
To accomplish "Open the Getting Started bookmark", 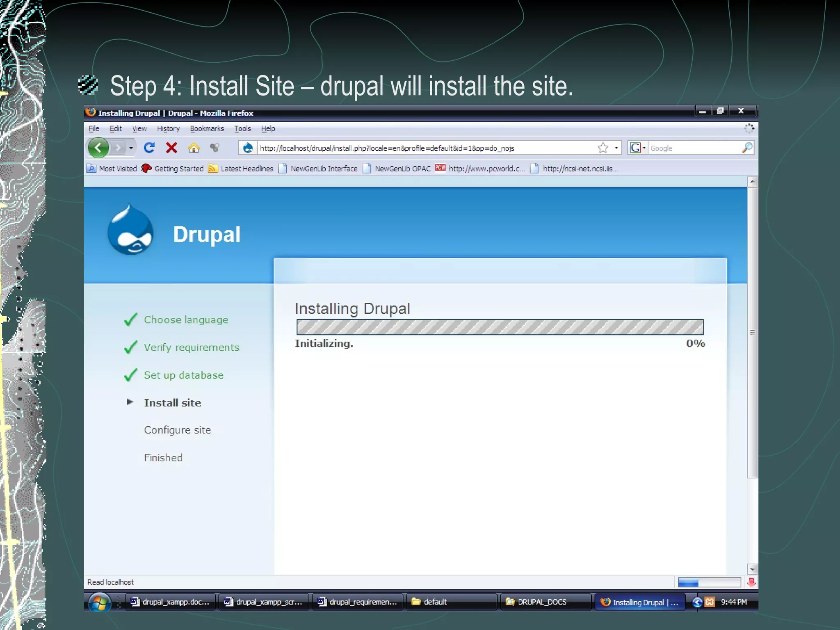I will tap(172, 169).
